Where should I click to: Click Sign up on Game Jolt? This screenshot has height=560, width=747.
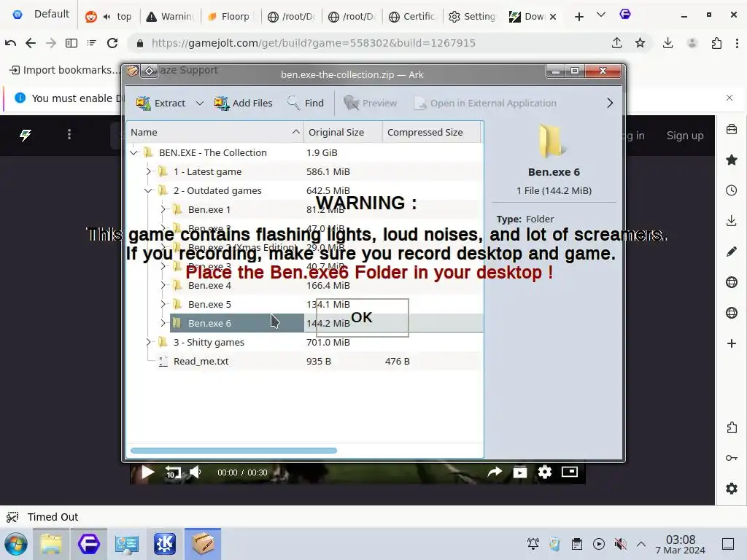(x=685, y=136)
